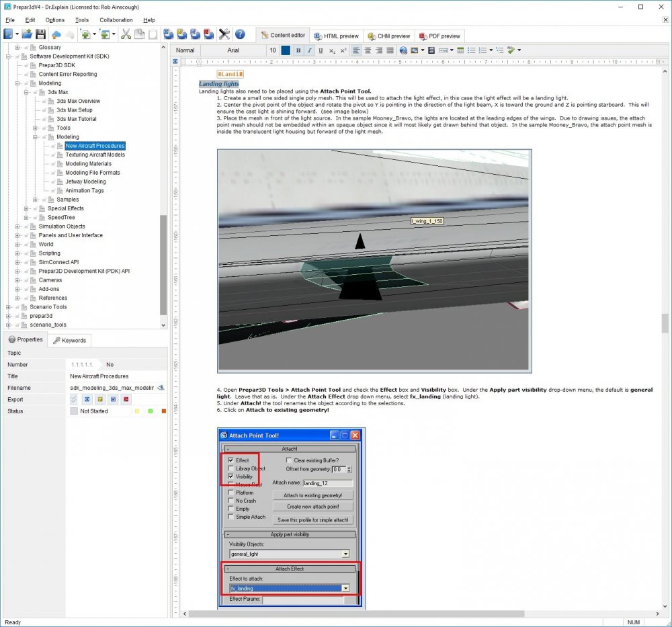The image size is (672, 627).
Task: Click the Landing lights heading link
Action: (218, 83)
